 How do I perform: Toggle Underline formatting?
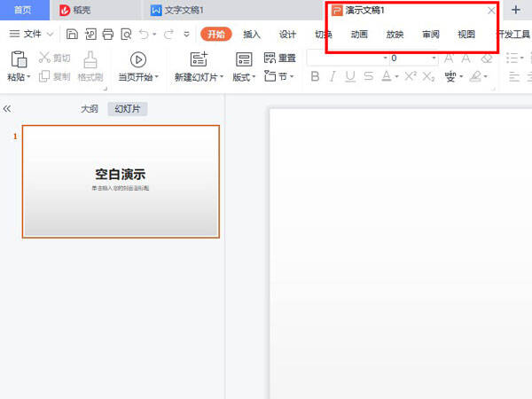(x=350, y=76)
